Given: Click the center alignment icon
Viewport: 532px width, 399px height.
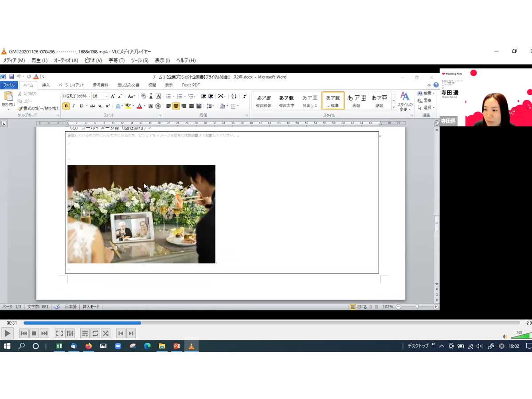Looking at the screenshot, I should click(x=176, y=106).
